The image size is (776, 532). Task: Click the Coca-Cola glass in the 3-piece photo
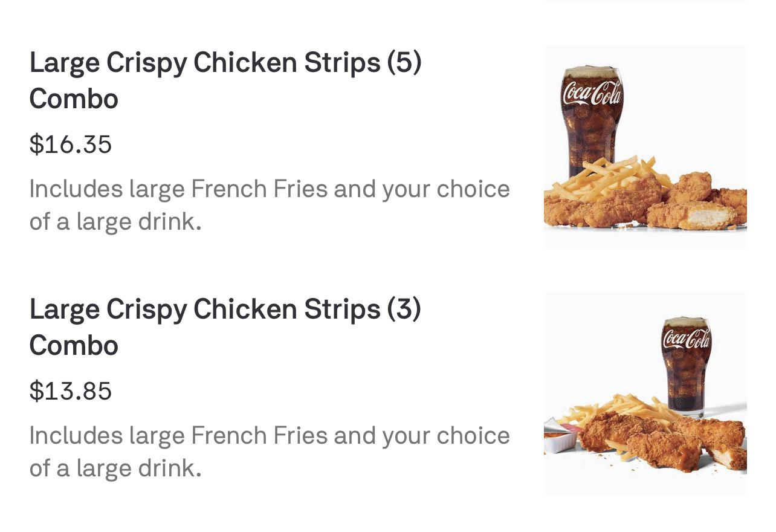coord(686,363)
